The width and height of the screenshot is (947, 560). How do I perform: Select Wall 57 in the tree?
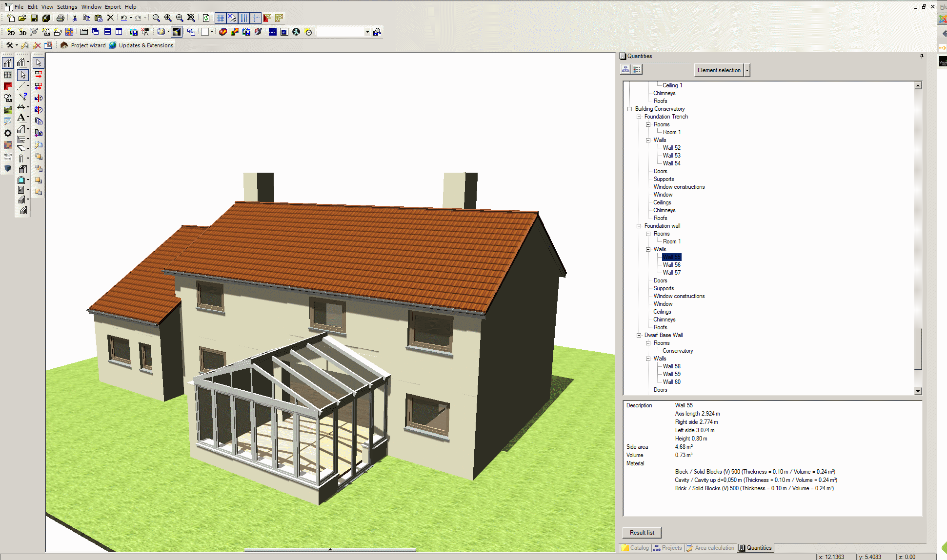[672, 273]
